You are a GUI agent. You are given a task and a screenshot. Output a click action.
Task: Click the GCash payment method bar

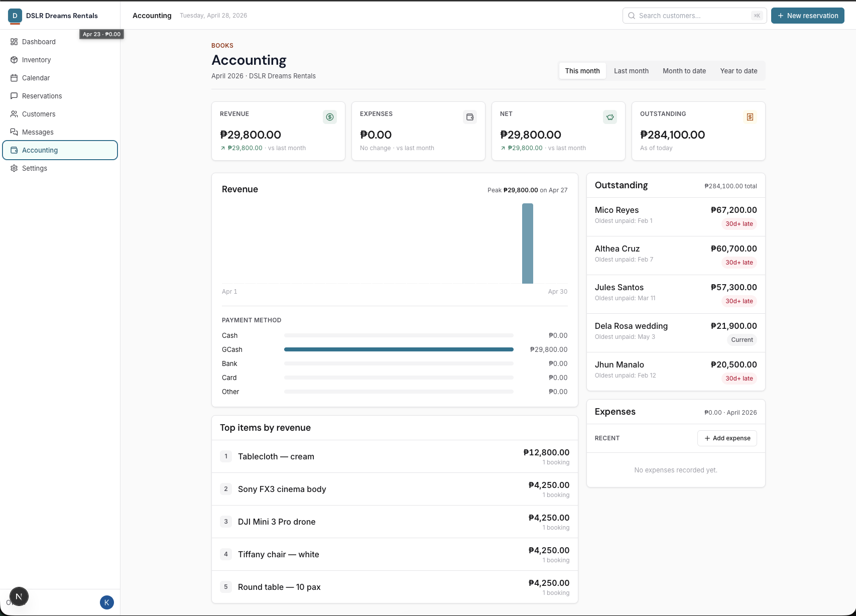click(399, 349)
